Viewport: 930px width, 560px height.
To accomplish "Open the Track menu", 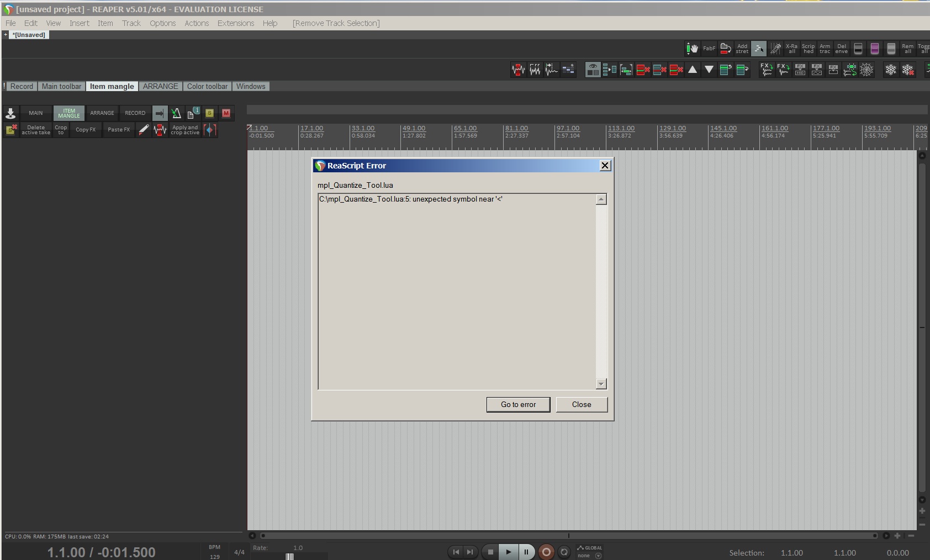I will click(x=131, y=23).
